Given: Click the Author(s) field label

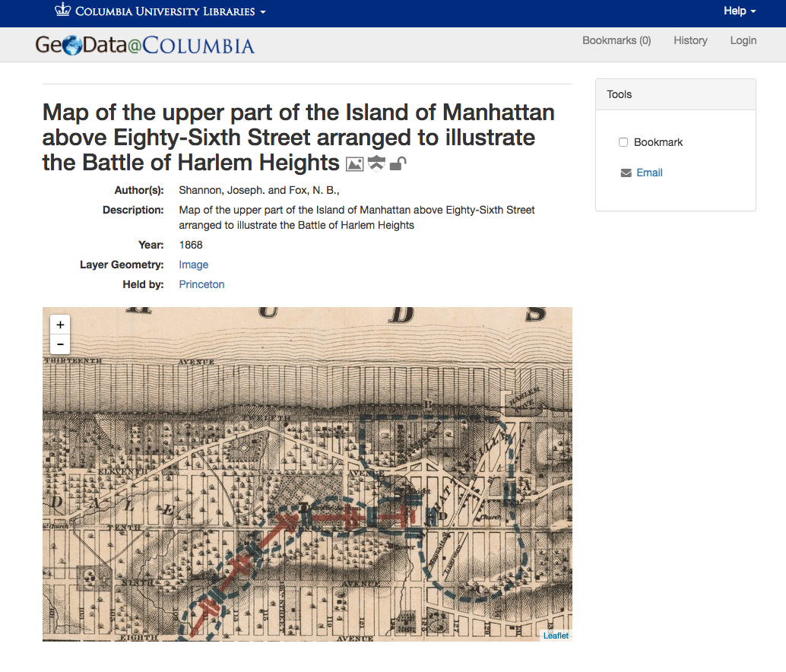Looking at the screenshot, I should pyautogui.click(x=139, y=190).
